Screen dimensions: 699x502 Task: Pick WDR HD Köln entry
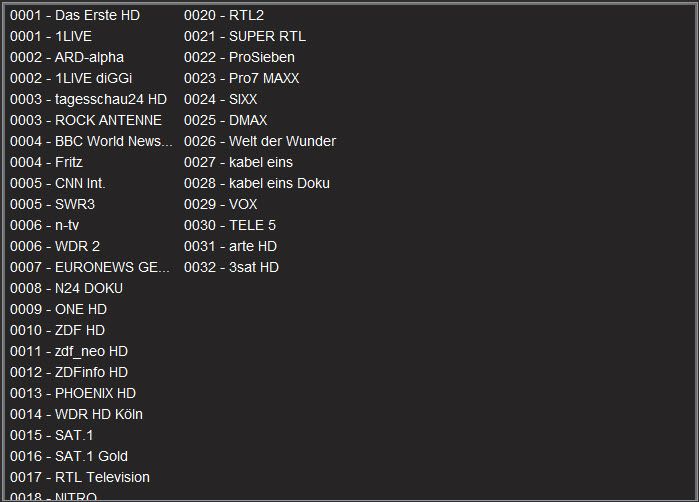[76, 414]
